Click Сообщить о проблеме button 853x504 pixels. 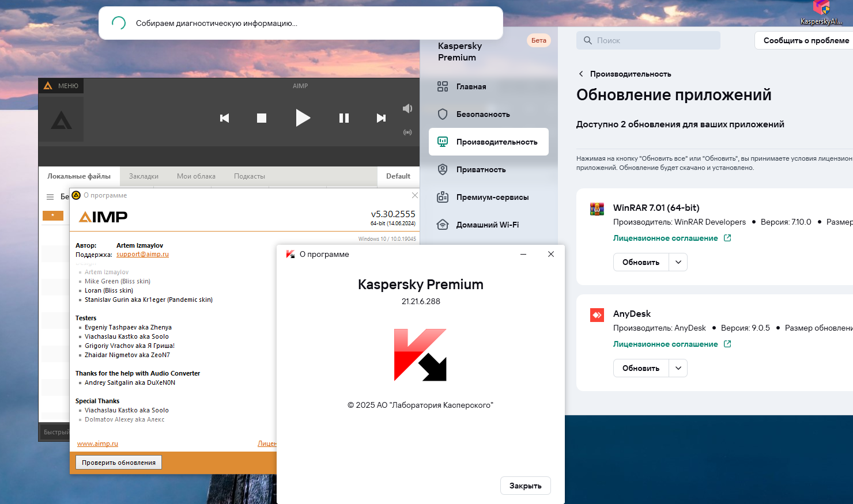tap(806, 40)
